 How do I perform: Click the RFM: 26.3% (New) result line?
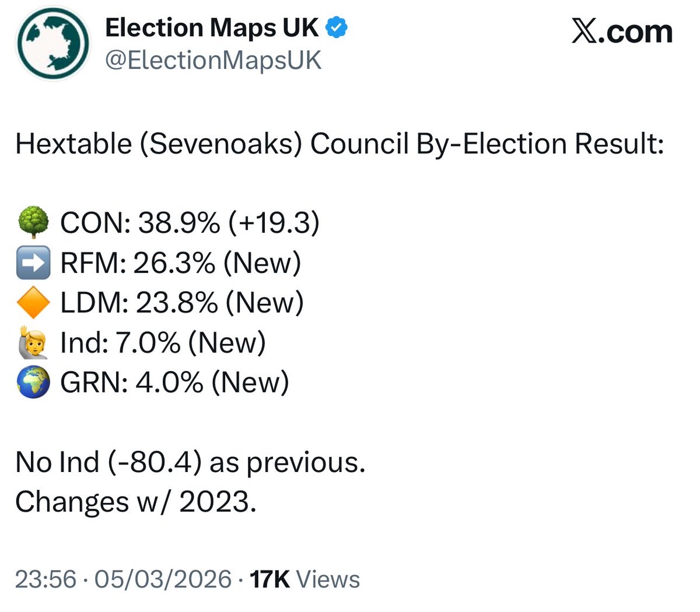(x=181, y=264)
